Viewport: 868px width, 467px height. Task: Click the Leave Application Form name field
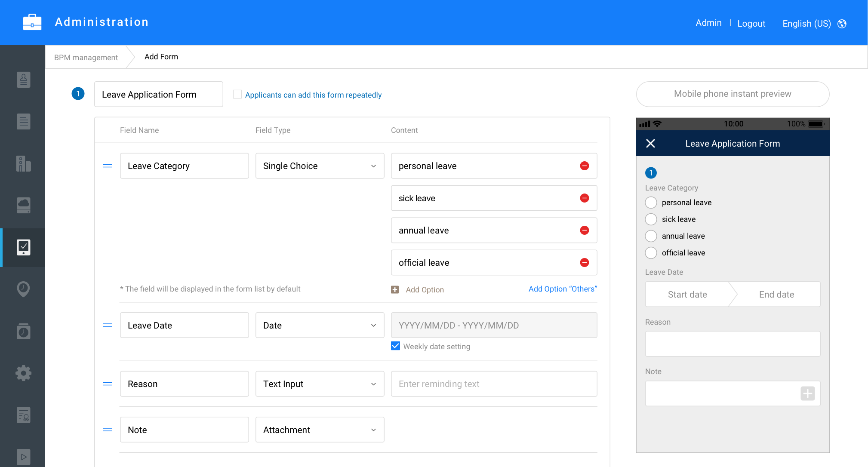pyautogui.click(x=158, y=95)
